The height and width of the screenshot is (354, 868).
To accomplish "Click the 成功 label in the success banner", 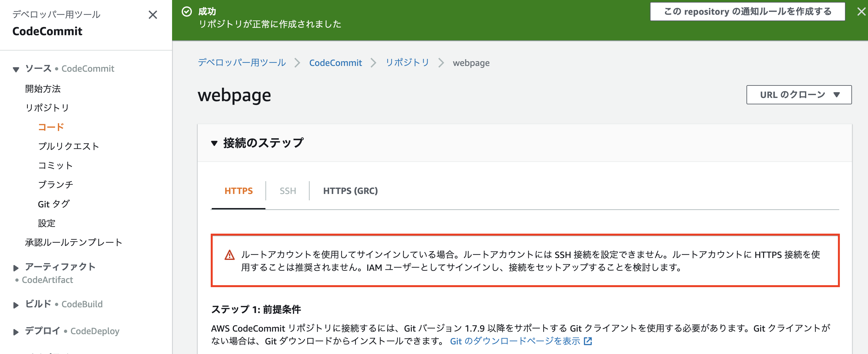I will click(x=207, y=12).
